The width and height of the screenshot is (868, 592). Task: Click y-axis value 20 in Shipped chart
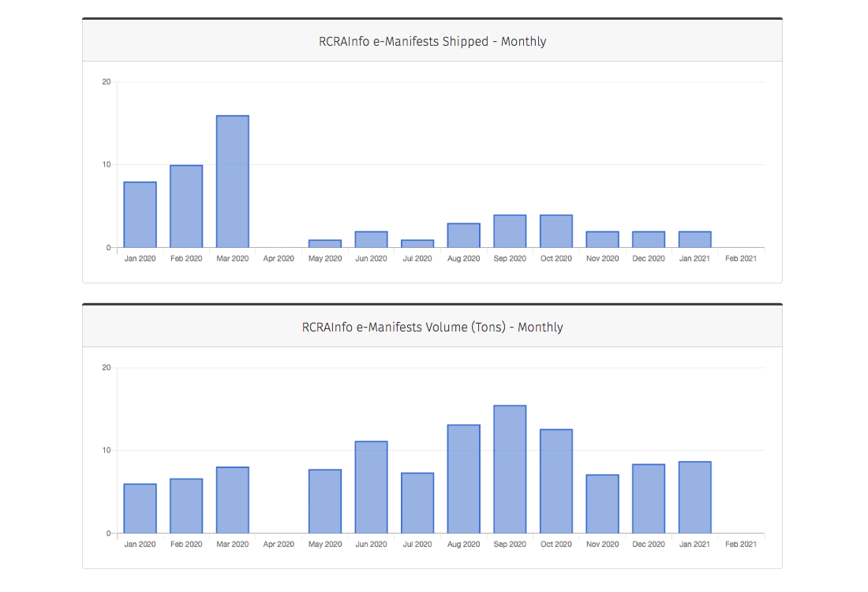[x=107, y=82]
